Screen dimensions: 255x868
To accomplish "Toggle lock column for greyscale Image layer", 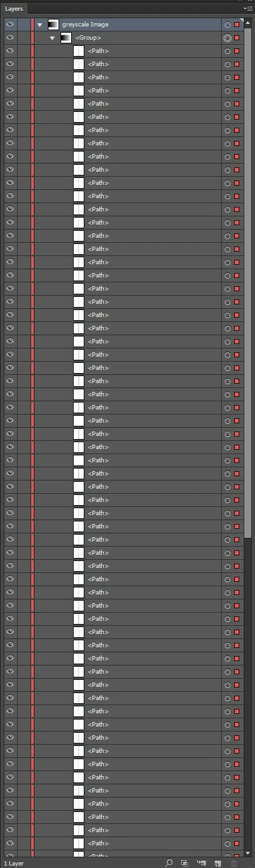I will coord(24,25).
